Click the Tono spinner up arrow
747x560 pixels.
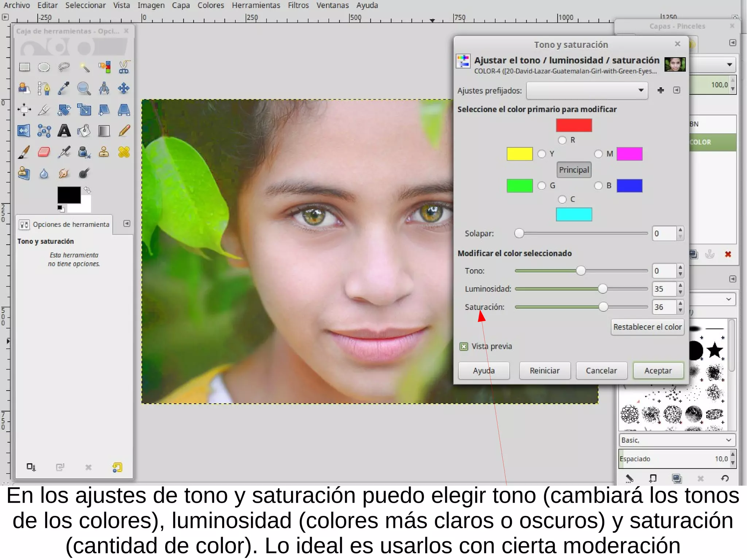(680, 267)
